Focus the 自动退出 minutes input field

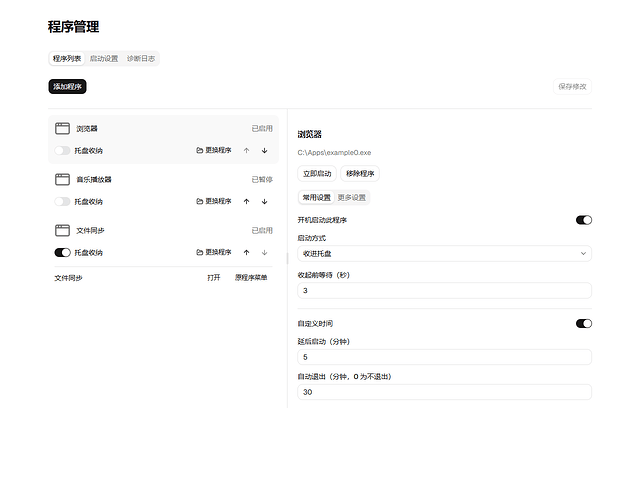[444, 392]
